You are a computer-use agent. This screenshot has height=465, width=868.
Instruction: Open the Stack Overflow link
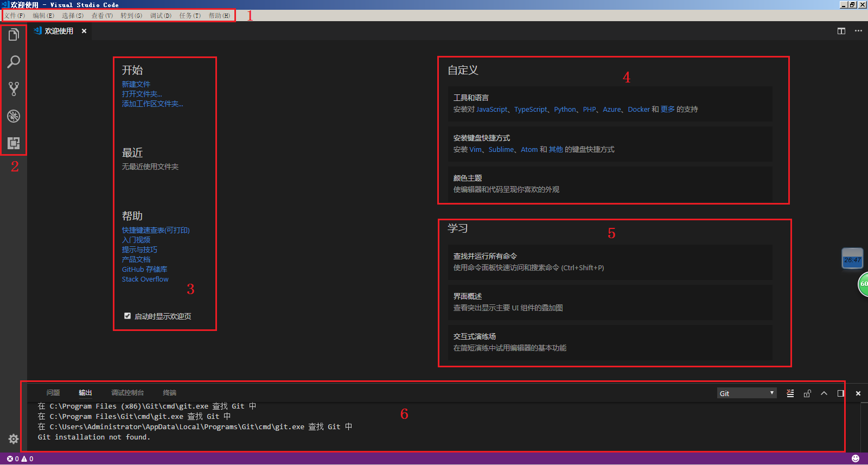(145, 279)
